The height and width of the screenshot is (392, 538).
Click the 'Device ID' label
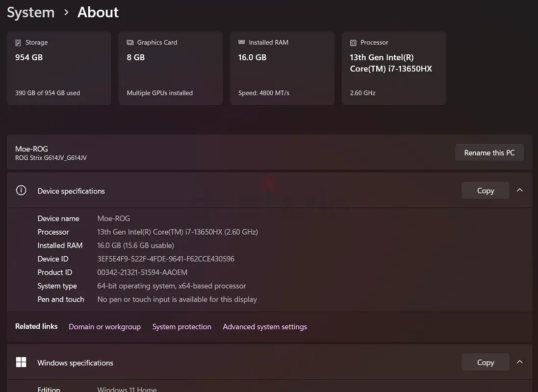53,259
